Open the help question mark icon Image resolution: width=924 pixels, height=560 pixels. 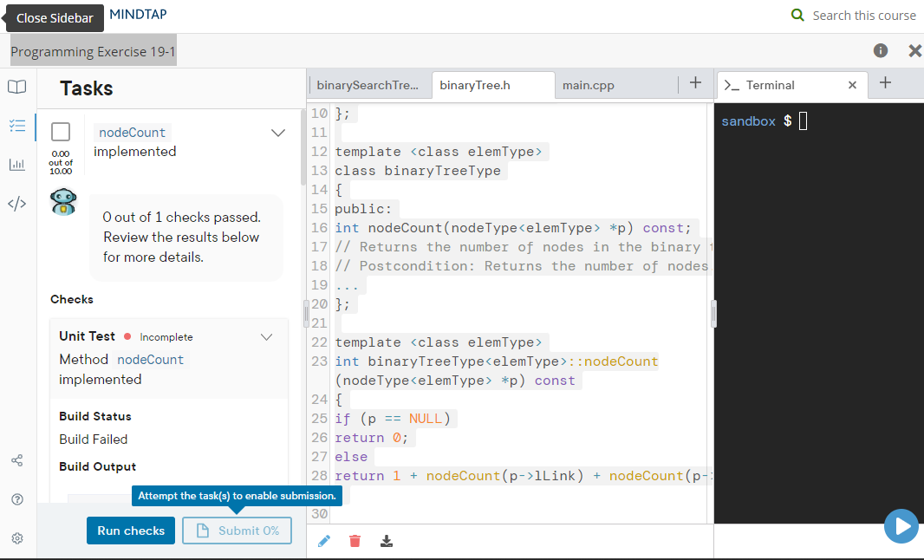point(16,498)
